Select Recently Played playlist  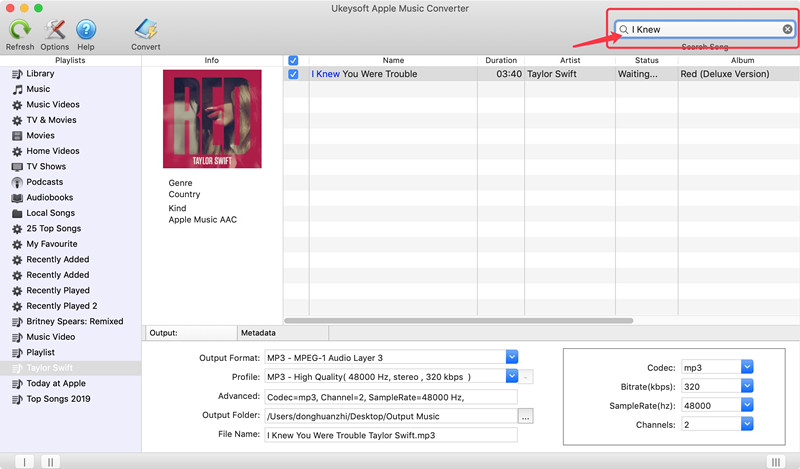[58, 290]
